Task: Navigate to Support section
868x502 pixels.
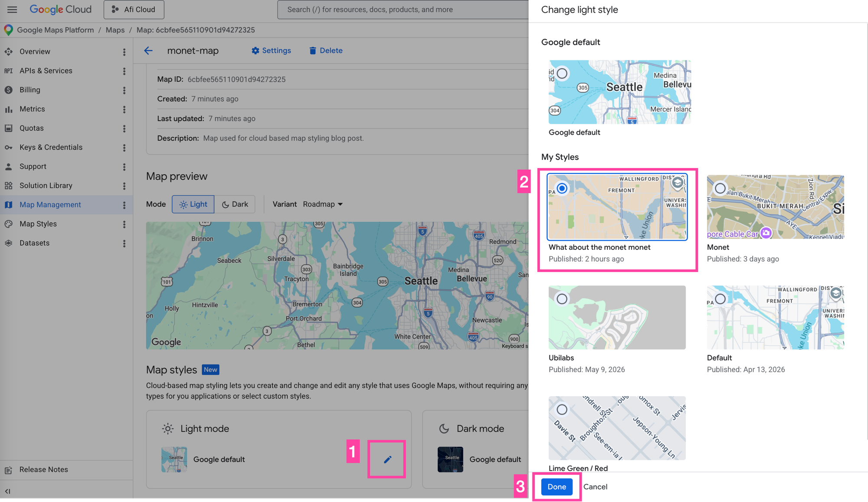Action: point(33,166)
